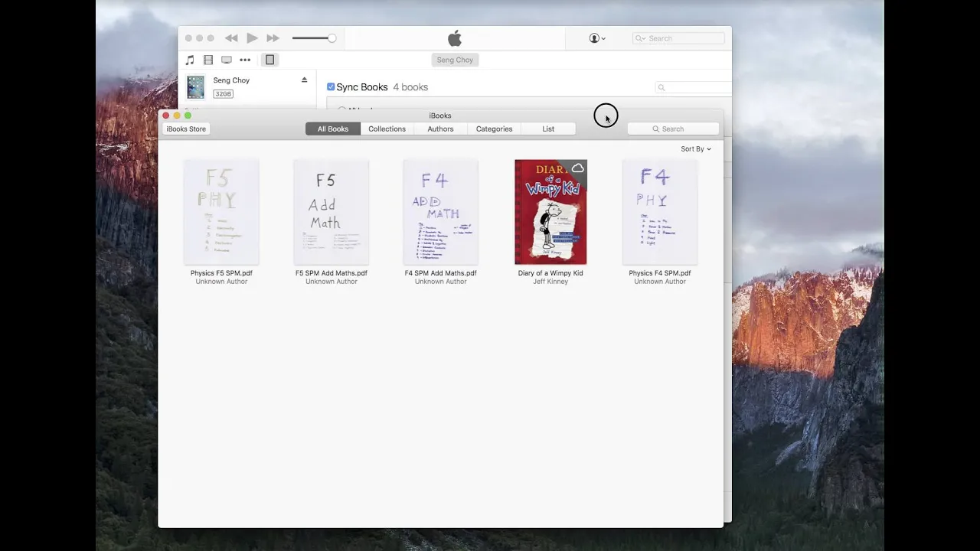Select the iPad device icon in iTunes toolbar
The image size is (980, 551).
click(269, 60)
